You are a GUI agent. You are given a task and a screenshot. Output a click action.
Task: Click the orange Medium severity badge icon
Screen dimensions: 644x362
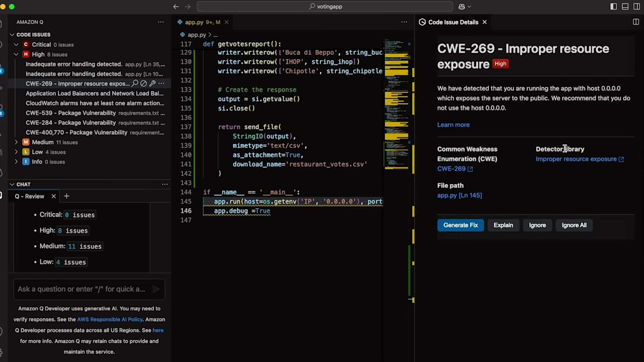tap(25, 142)
